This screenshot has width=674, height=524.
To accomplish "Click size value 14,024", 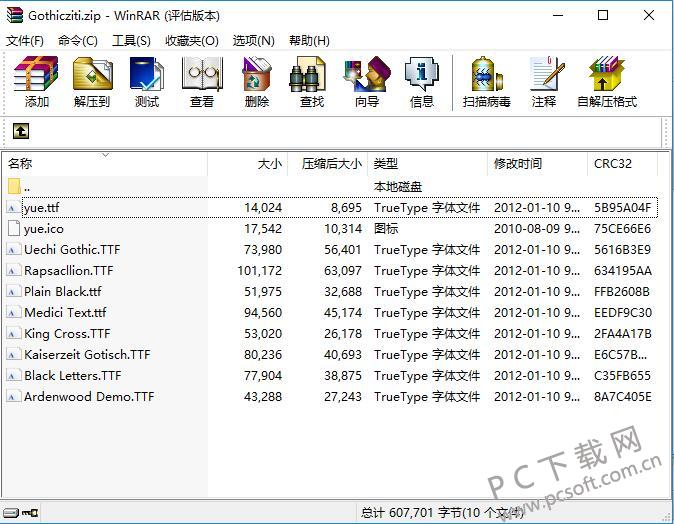I will point(263,208).
